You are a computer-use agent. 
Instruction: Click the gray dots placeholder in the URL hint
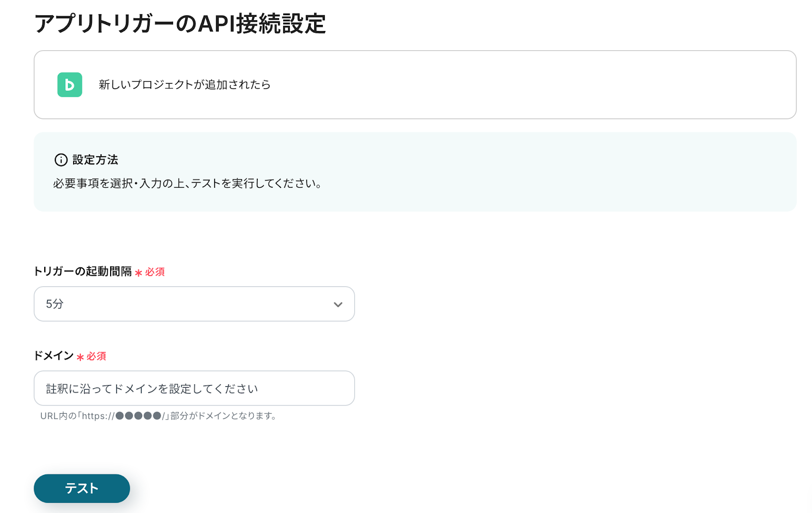click(x=138, y=416)
